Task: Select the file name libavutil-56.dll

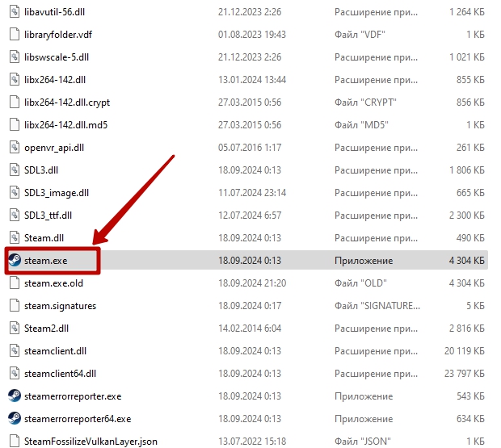Action: click(x=55, y=12)
